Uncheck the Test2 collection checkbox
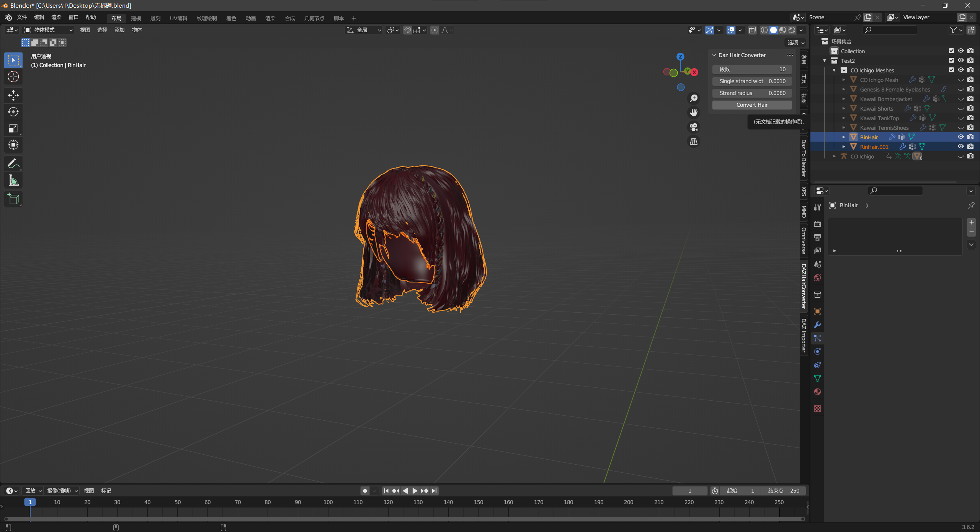The height and width of the screenshot is (532, 980). 951,60
